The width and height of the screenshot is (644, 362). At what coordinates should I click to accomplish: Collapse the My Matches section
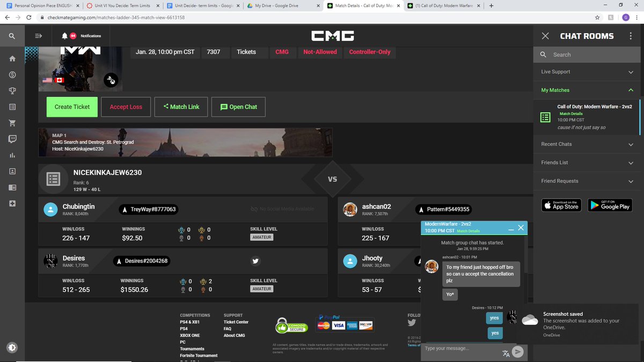(x=587, y=90)
